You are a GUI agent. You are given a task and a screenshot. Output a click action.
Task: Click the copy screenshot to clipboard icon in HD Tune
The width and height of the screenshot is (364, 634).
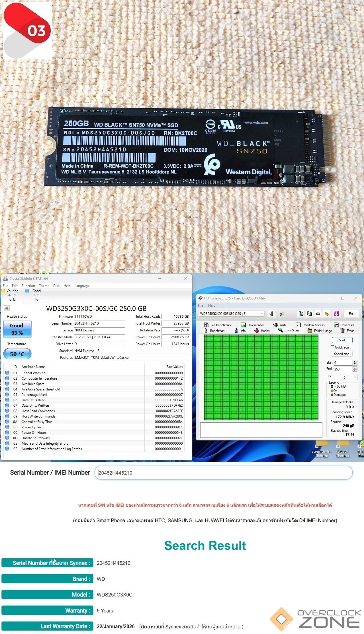(309, 314)
